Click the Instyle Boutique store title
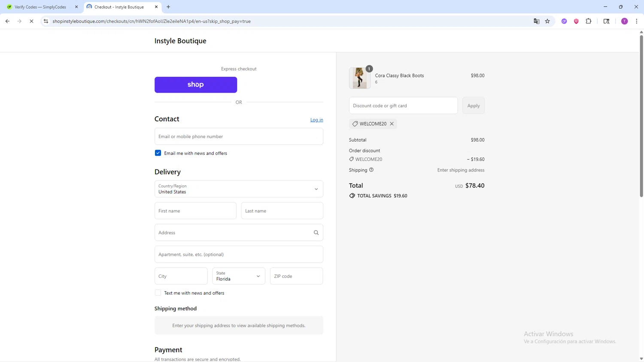 tap(180, 41)
